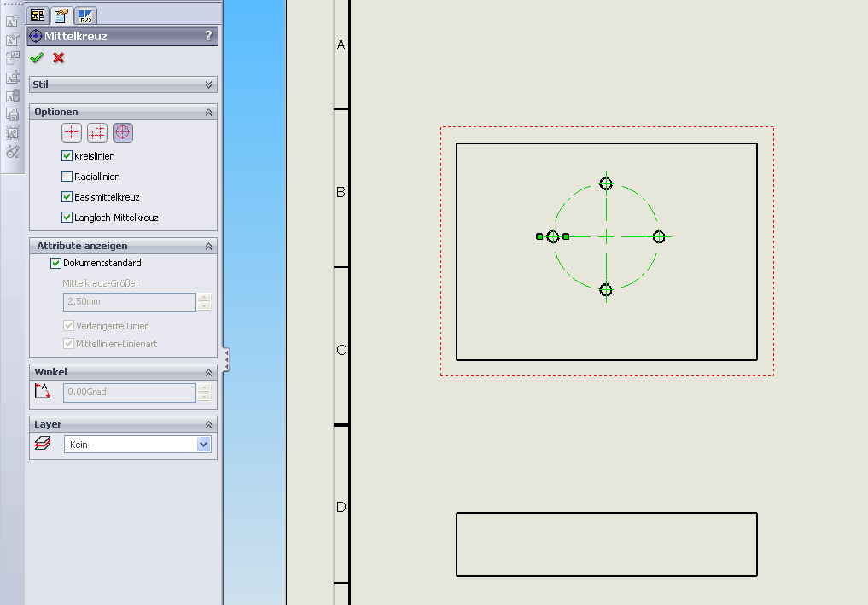Click the Mittelkreuz title icon

coord(36,36)
